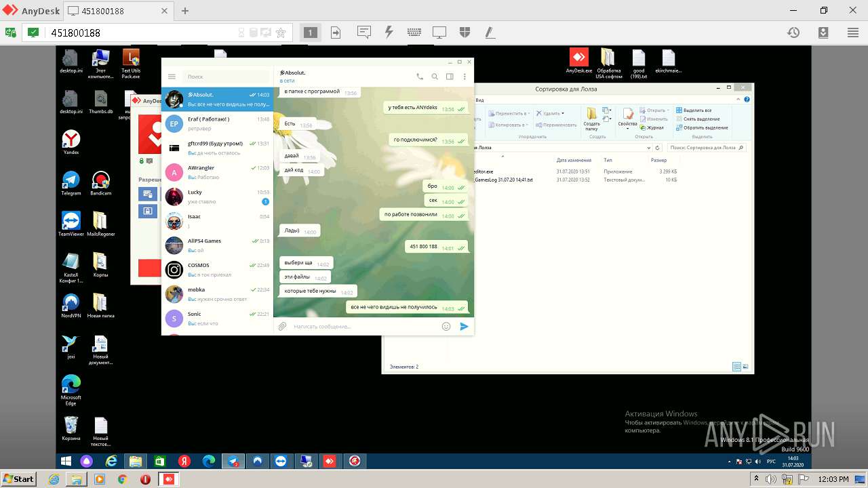Click the local Start button
868x488 pixels.
(x=18, y=479)
